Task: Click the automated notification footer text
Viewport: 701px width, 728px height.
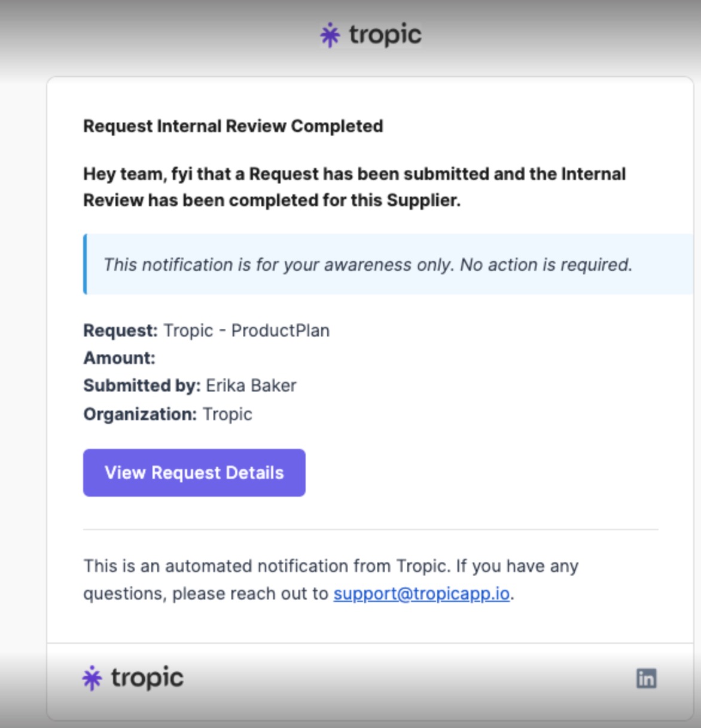Action: pos(330,566)
